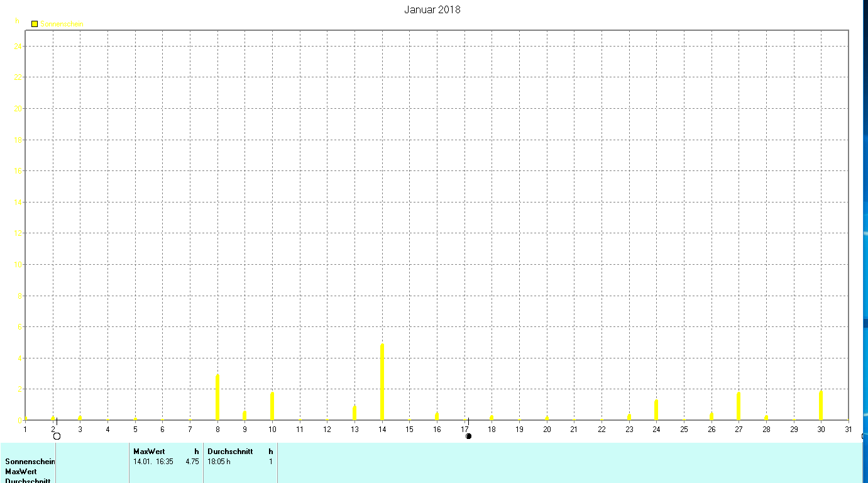The image size is (868, 483).
Task: Click the y-axis label 6
Action: coord(19,327)
